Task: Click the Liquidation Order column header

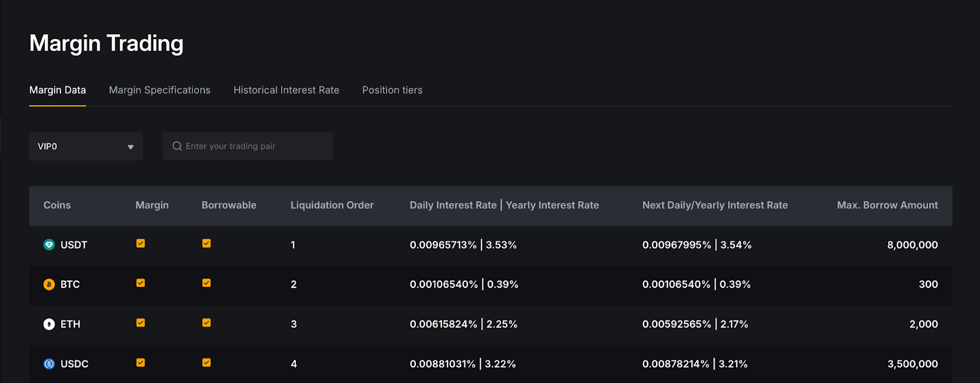Action: tap(332, 206)
